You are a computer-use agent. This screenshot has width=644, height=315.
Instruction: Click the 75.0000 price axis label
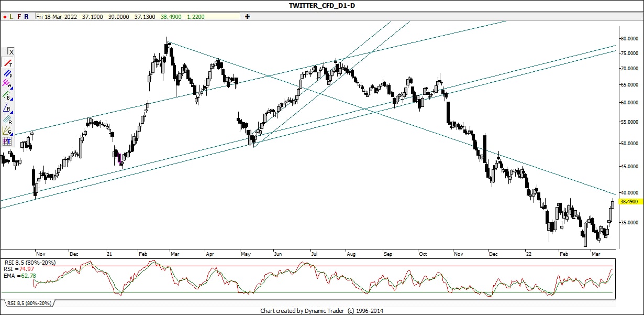pos(630,53)
